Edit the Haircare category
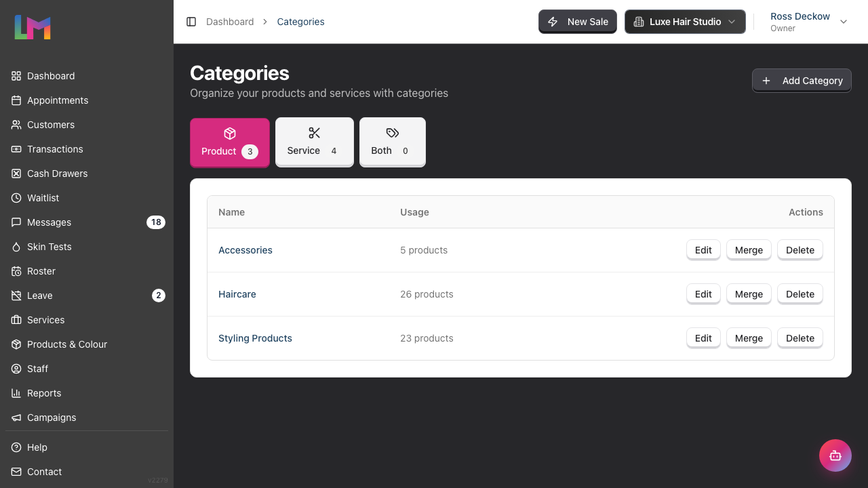The height and width of the screenshot is (488, 868). [x=703, y=294]
